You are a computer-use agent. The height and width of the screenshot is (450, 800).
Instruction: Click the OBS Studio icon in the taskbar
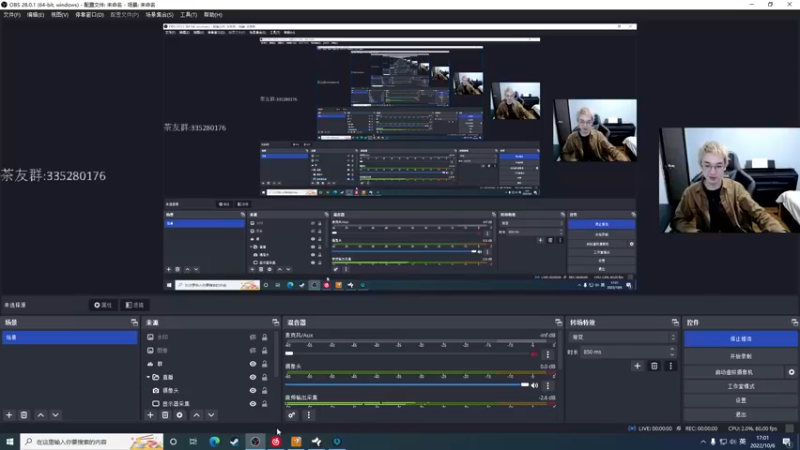(x=255, y=441)
